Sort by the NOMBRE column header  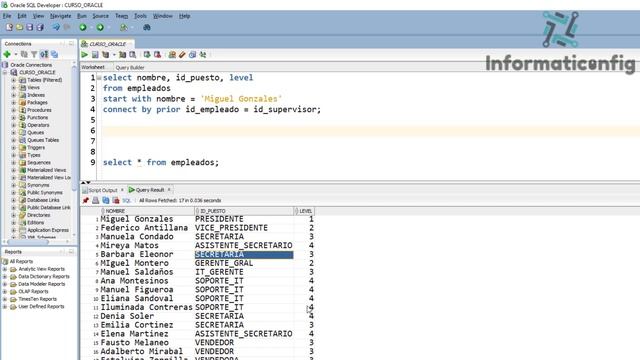pos(147,211)
